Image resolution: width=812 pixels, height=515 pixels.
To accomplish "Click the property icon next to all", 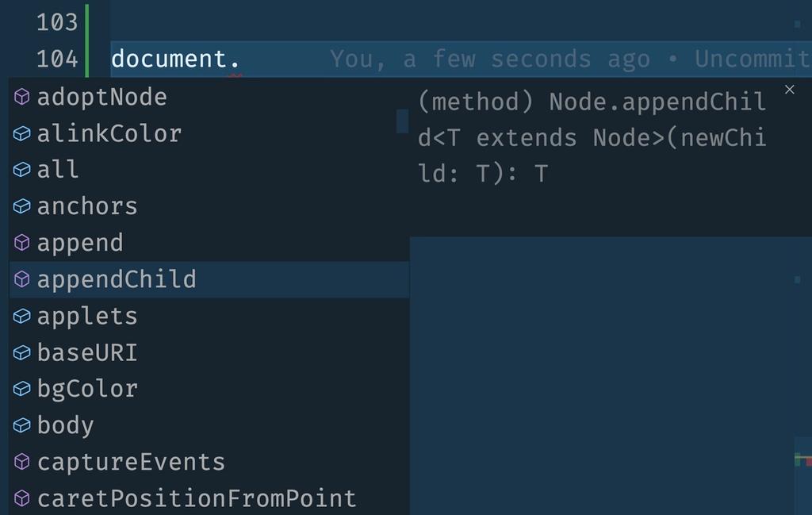I will (x=21, y=170).
